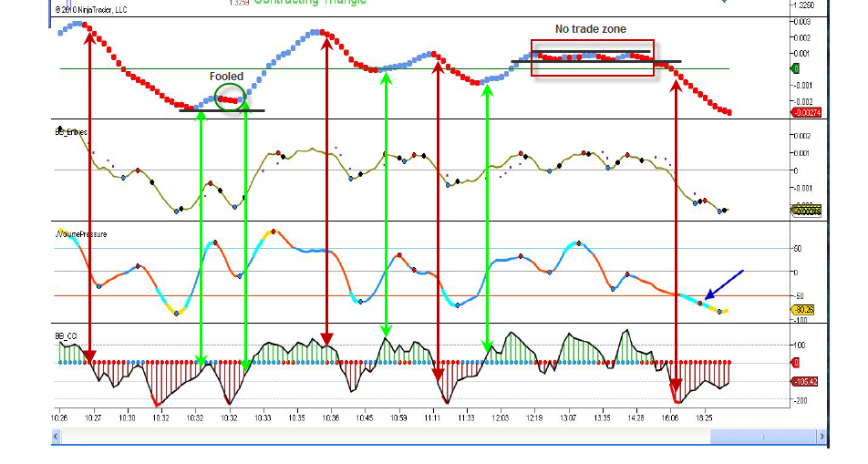Image resolution: width=868 pixels, height=464 pixels.
Task: Click the red 0 marker in BB_CCI panel
Action: [x=795, y=363]
